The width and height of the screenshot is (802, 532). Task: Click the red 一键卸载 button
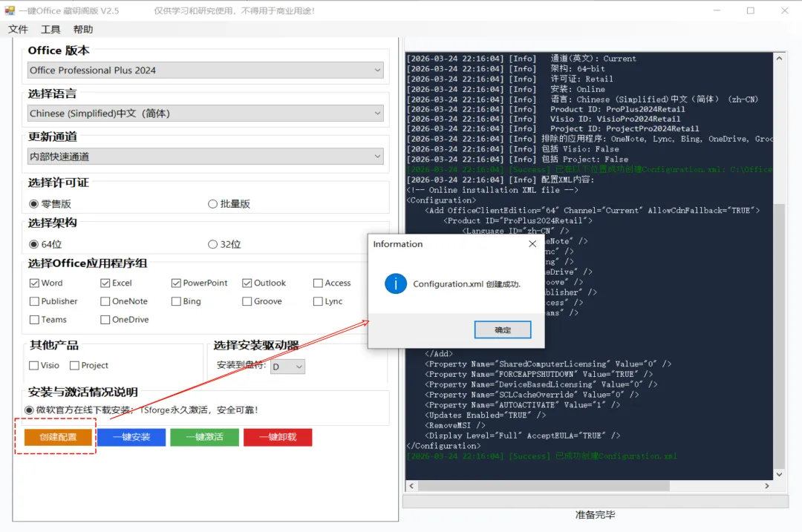(x=278, y=437)
